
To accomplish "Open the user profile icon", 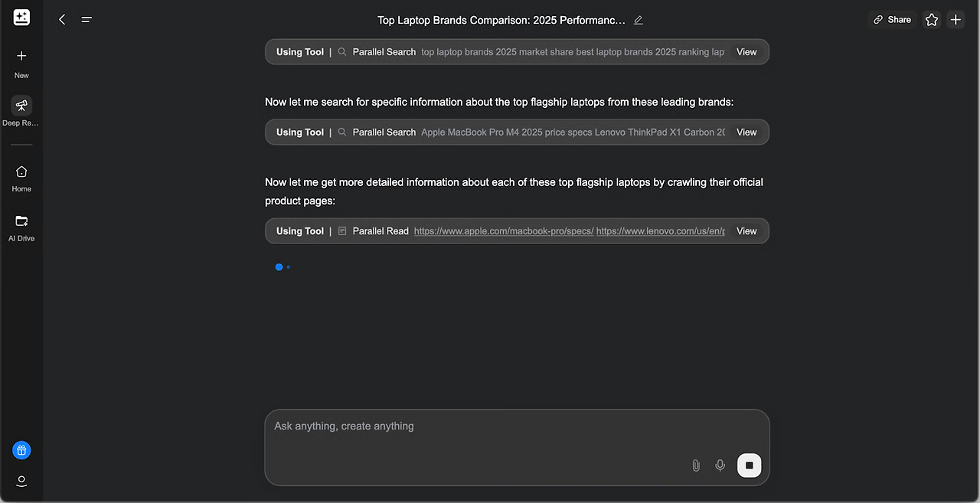I will point(21,481).
